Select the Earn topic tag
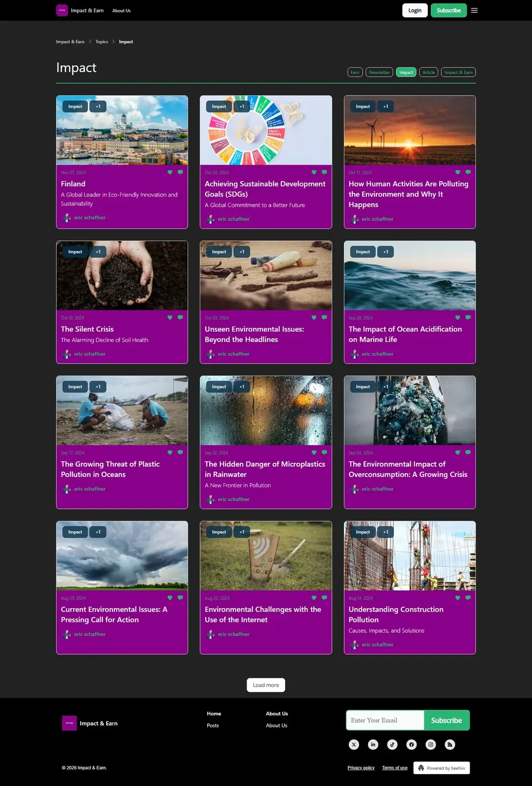The image size is (532, 786). pyautogui.click(x=355, y=72)
